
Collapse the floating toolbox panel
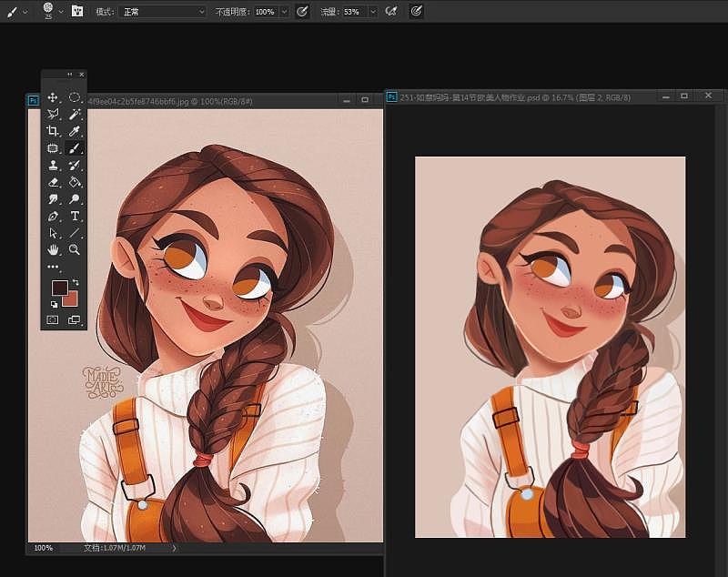coord(70,75)
